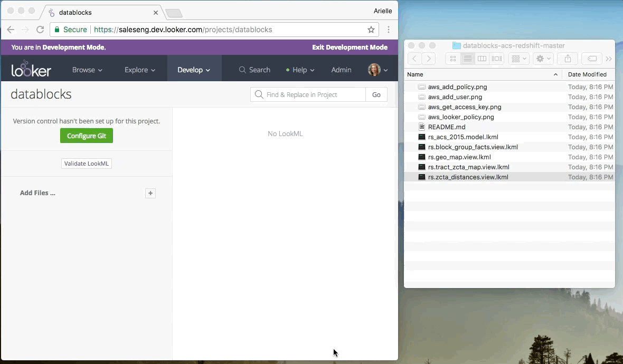Open the Finder arrange-by dropdown

click(518, 59)
